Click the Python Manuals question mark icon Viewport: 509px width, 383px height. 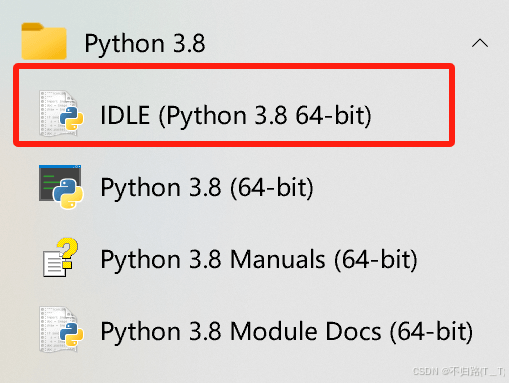coord(60,257)
